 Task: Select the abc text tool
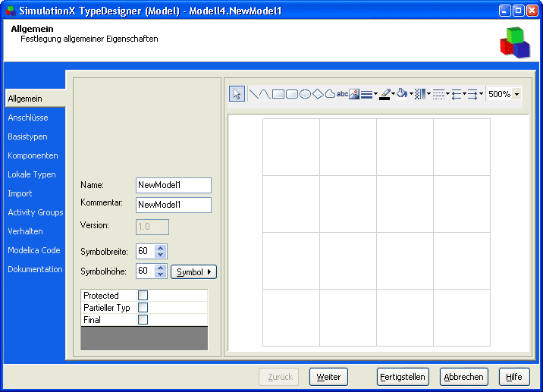pyautogui.click(x=342, y=94)
